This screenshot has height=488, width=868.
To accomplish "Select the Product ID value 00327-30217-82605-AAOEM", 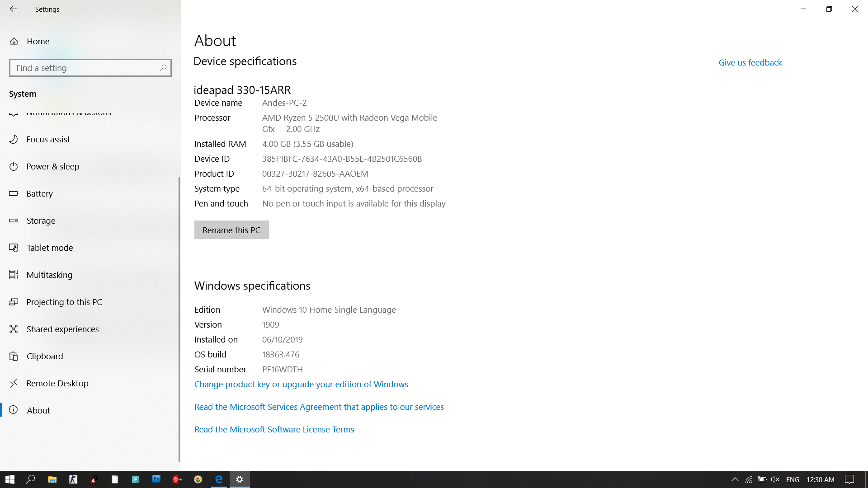I will tap(315, 174).
